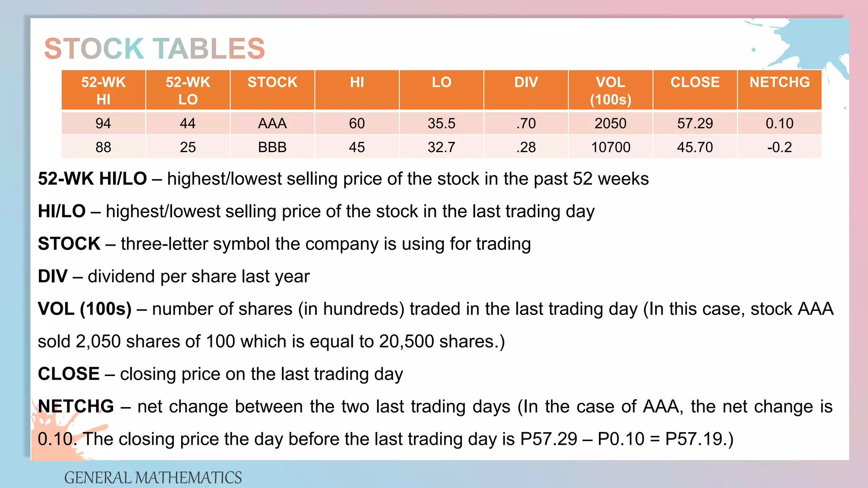Select the AAA stock cell

pos(272,123)
